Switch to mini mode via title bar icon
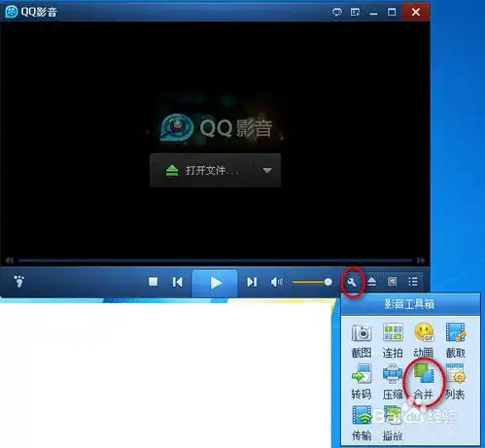The image size is (485, 448). (355, 13)
